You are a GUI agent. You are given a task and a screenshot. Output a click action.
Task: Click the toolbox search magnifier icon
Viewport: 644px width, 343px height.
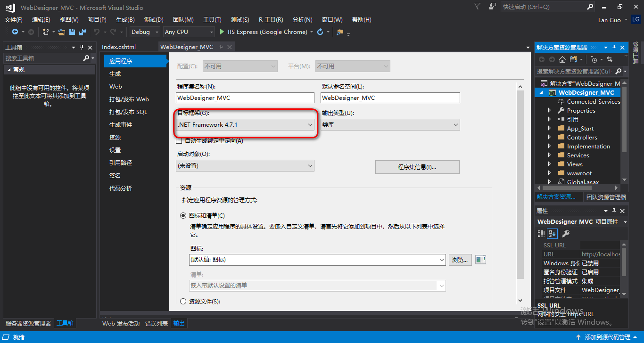[86, 58]
